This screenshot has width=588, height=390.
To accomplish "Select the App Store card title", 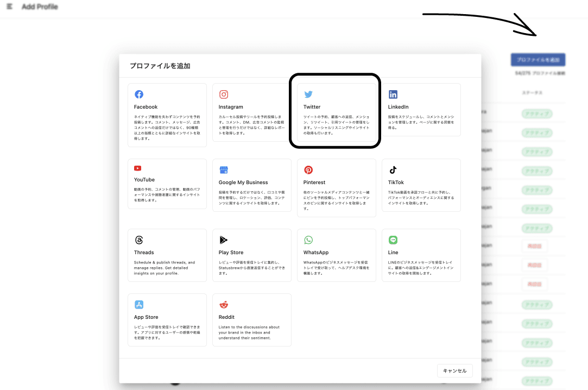I will pos(146,317).
